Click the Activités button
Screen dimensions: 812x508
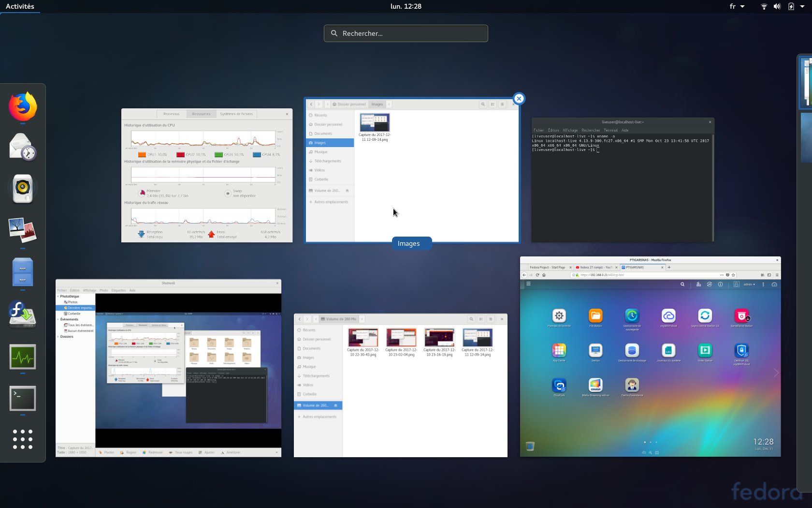[20, 6]
